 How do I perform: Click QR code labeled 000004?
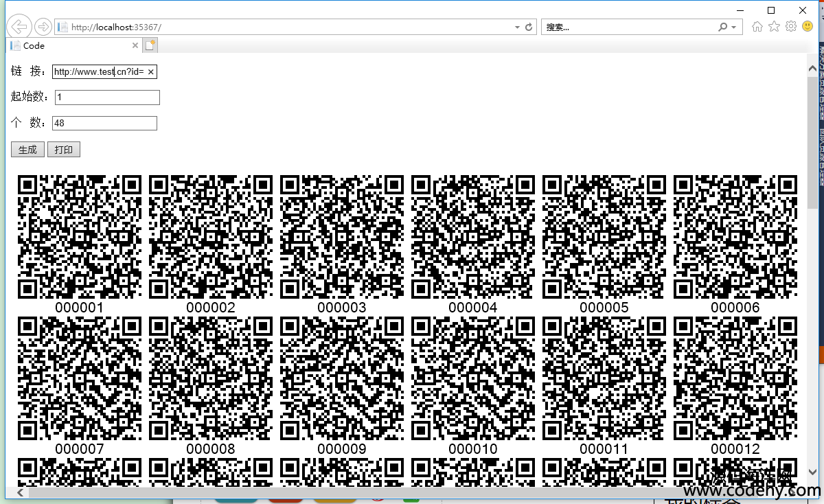(x=472, y=237)
